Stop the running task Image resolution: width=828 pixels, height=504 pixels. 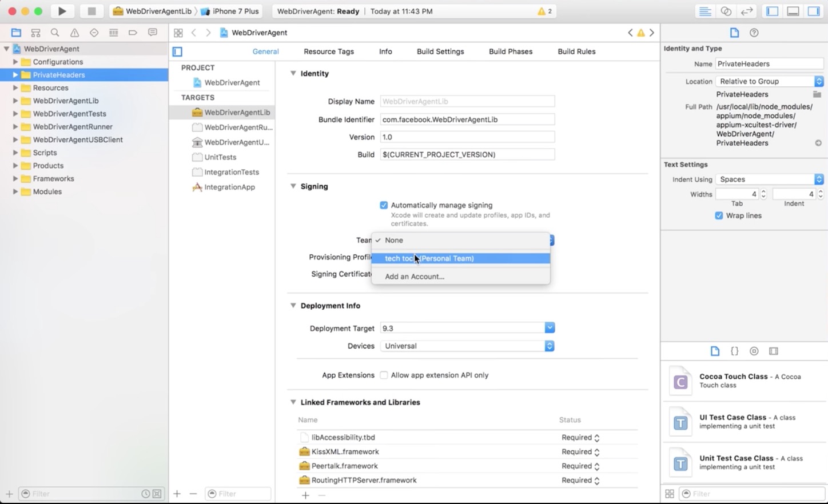(x=91, y=11)
